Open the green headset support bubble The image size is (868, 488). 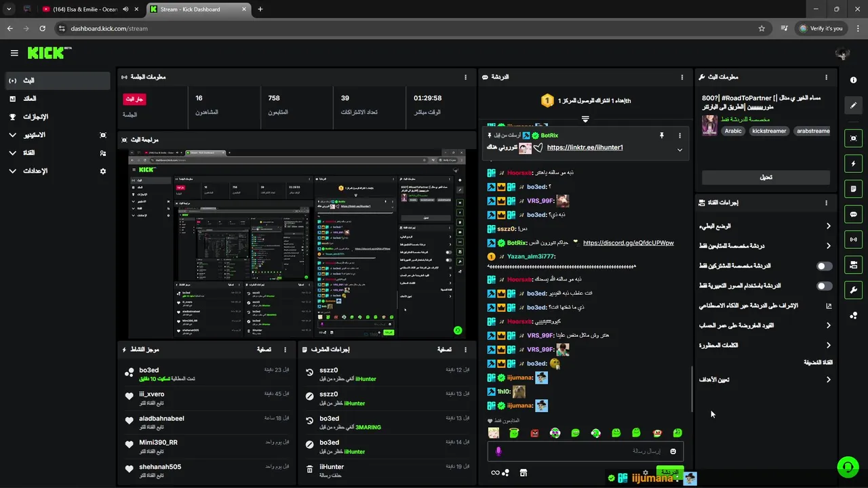point(848,467)
